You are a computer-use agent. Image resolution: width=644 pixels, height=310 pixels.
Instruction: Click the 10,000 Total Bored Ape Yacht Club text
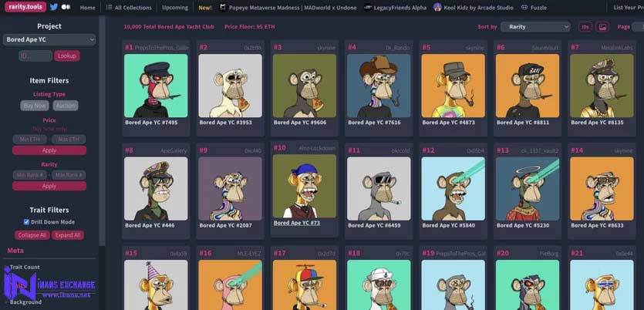pos(169,27)
